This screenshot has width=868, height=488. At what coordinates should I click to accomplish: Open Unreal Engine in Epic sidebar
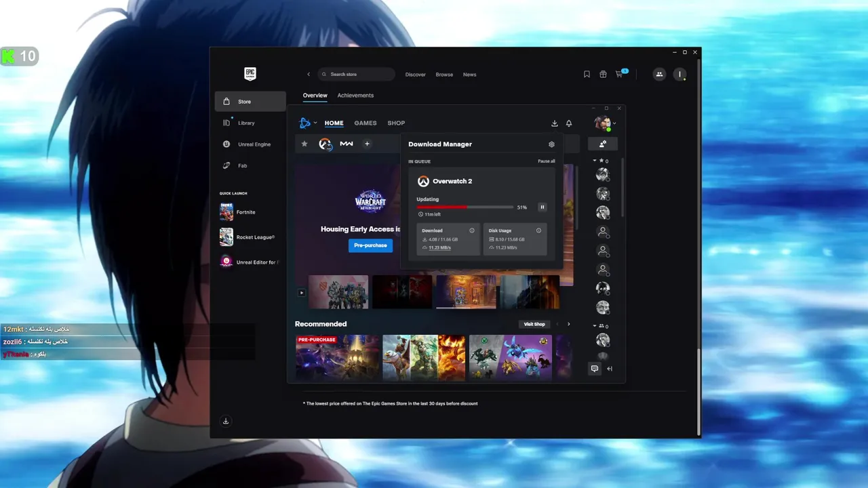250,144
